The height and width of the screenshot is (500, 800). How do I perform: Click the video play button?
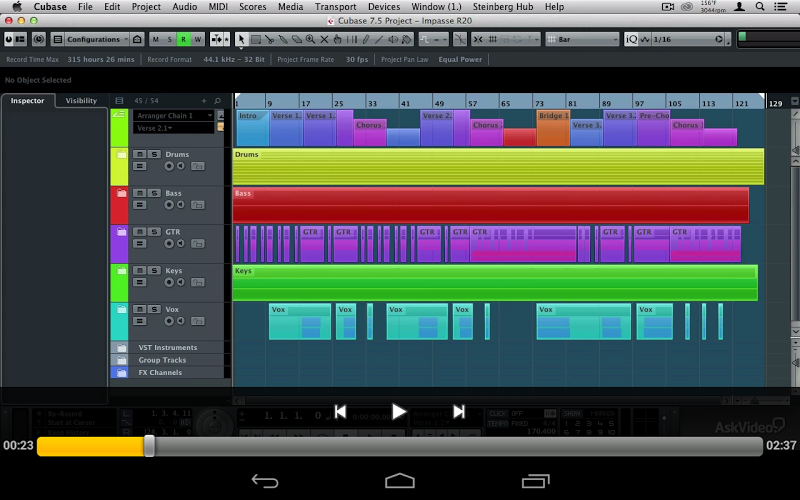pos(399,411)
